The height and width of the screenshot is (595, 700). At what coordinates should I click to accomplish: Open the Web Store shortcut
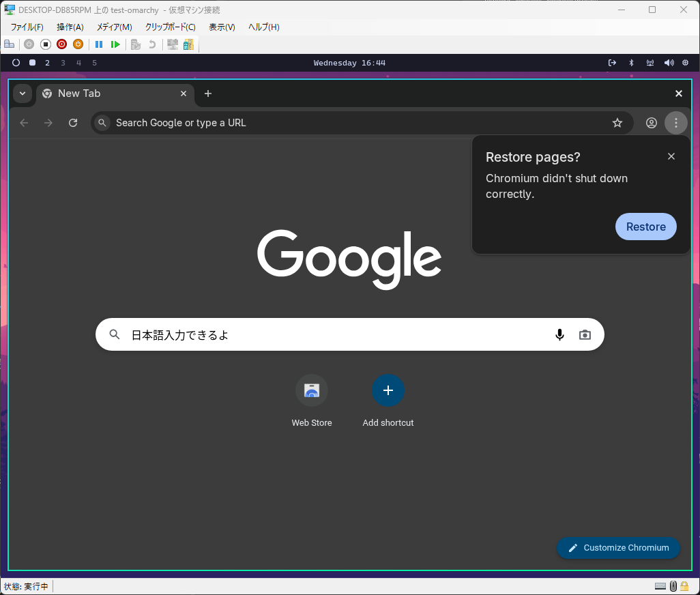[312, 401]
